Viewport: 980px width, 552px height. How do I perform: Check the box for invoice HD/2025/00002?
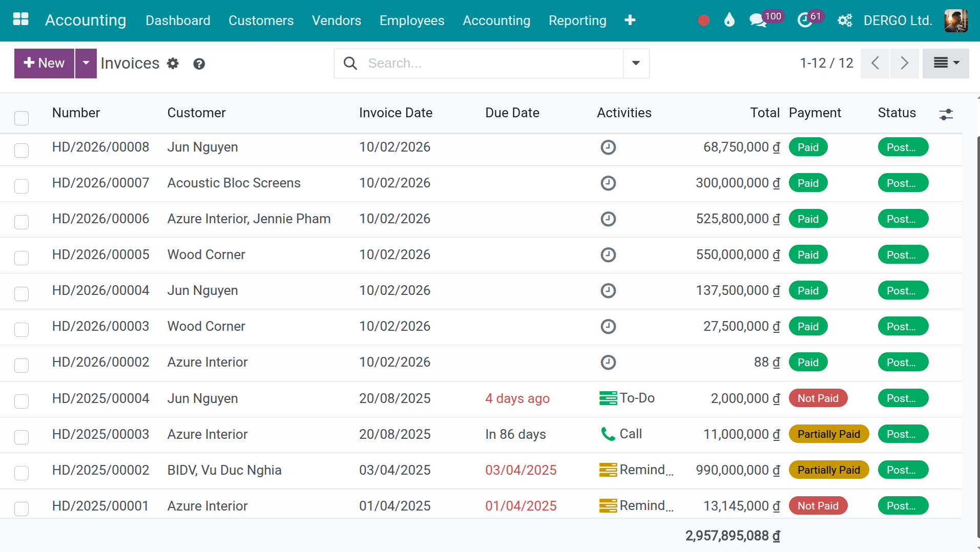pos(22,473)
